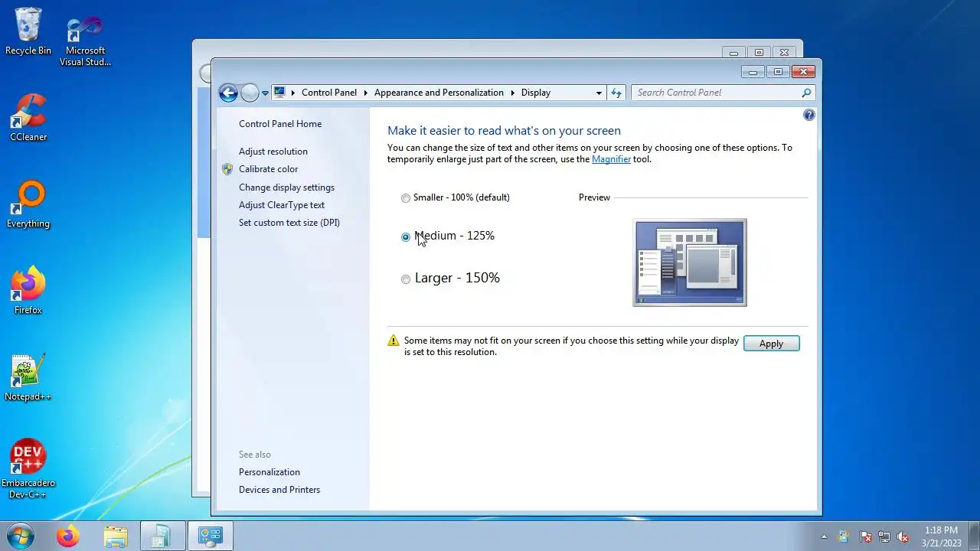Screen dimensions: 980x551
Task: Open Devices and Printers link
Action: [x=279, y=490]
